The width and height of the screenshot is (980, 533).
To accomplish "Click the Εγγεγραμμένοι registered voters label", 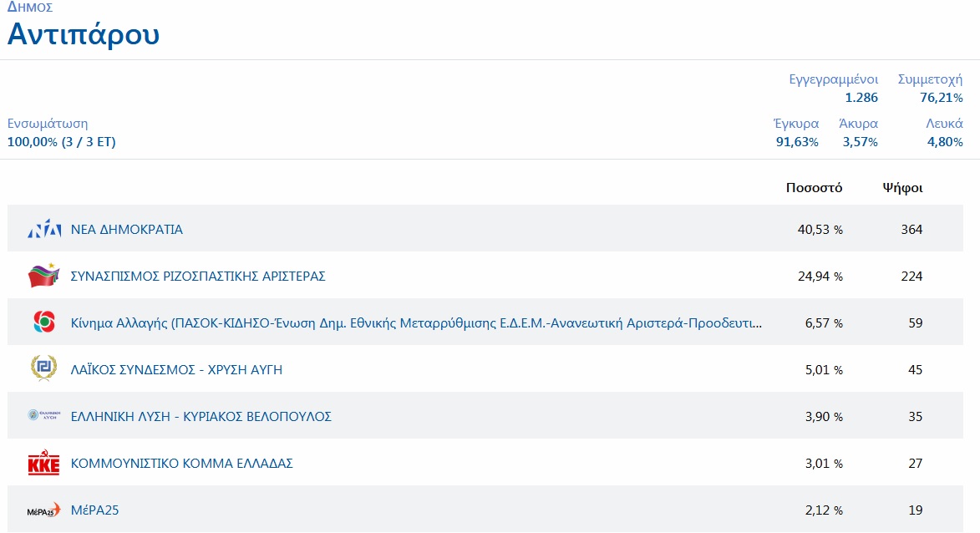I will [833, 79].
